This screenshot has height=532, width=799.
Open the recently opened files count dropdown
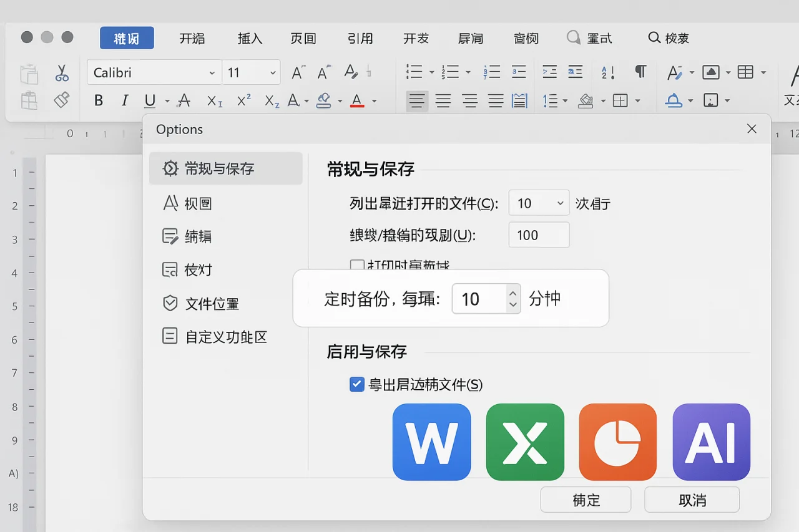538,203
